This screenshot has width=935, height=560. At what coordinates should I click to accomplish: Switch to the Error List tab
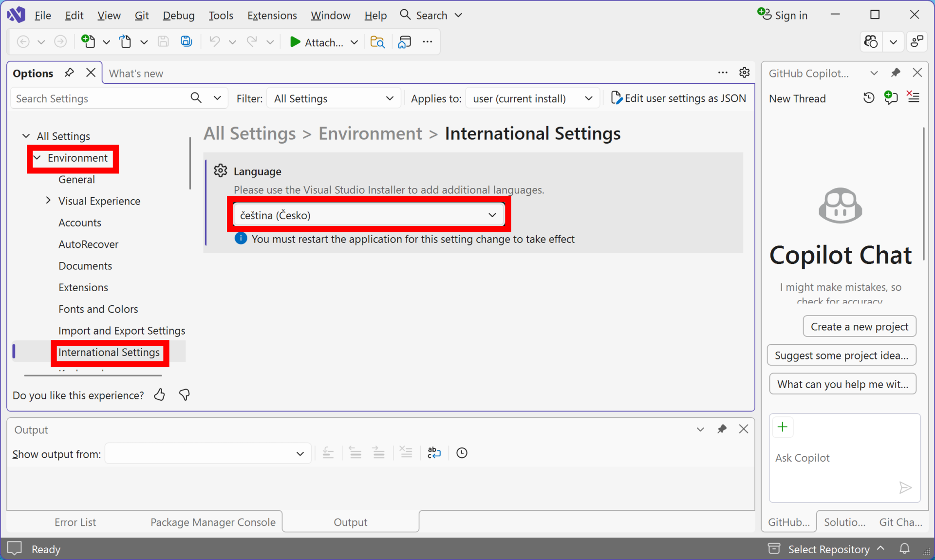point(75,522)
